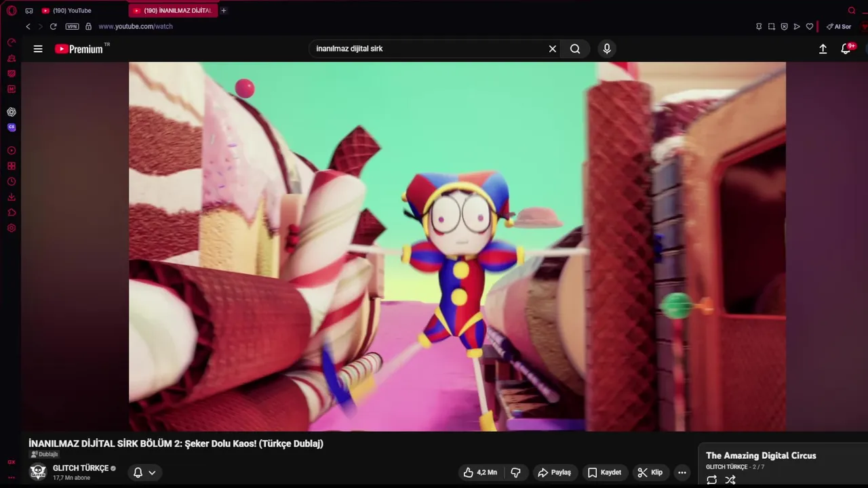Open Opera settings gear in sidebar
This screenshot has width=868, height=488.
pos(12,228)
